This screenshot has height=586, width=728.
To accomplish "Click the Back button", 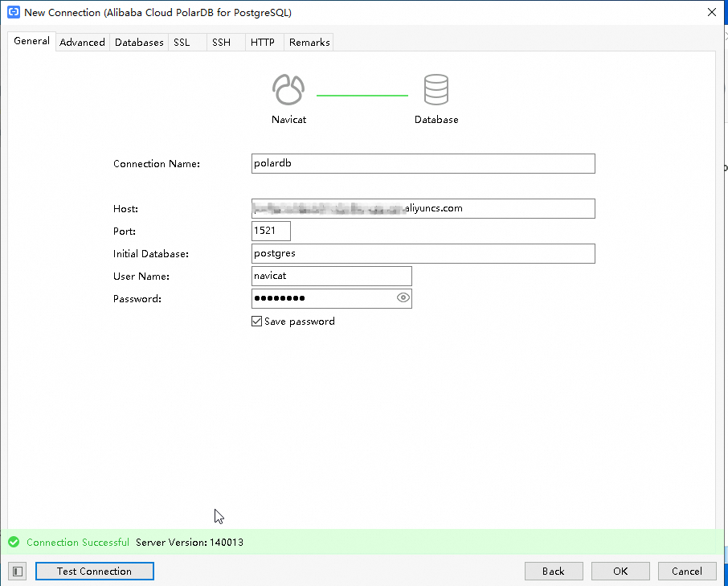I will pos(554,572).
